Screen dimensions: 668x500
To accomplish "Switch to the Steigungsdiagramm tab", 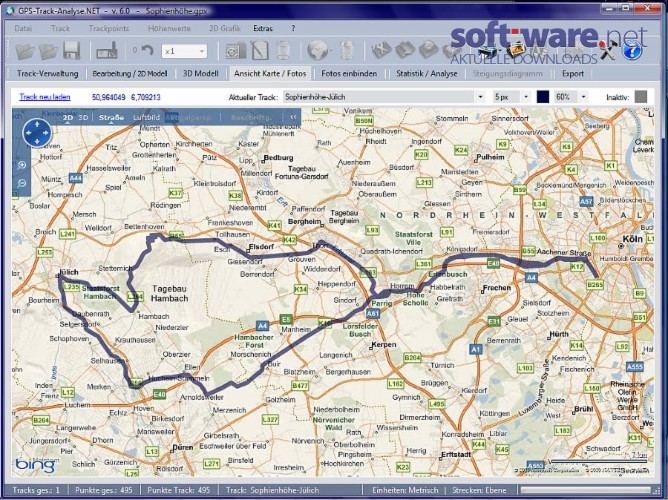I will pyautogui.click(x=507, y=74).
